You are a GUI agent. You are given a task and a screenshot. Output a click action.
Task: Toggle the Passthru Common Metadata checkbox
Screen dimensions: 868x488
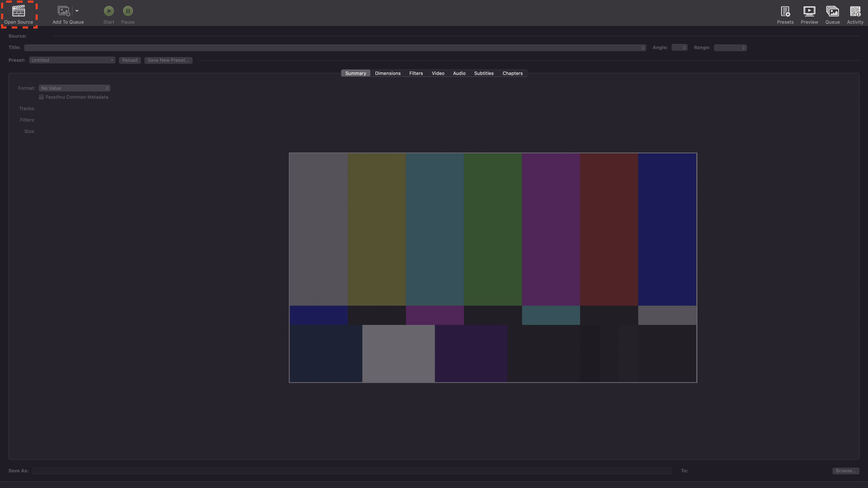[x=41, y=97]
